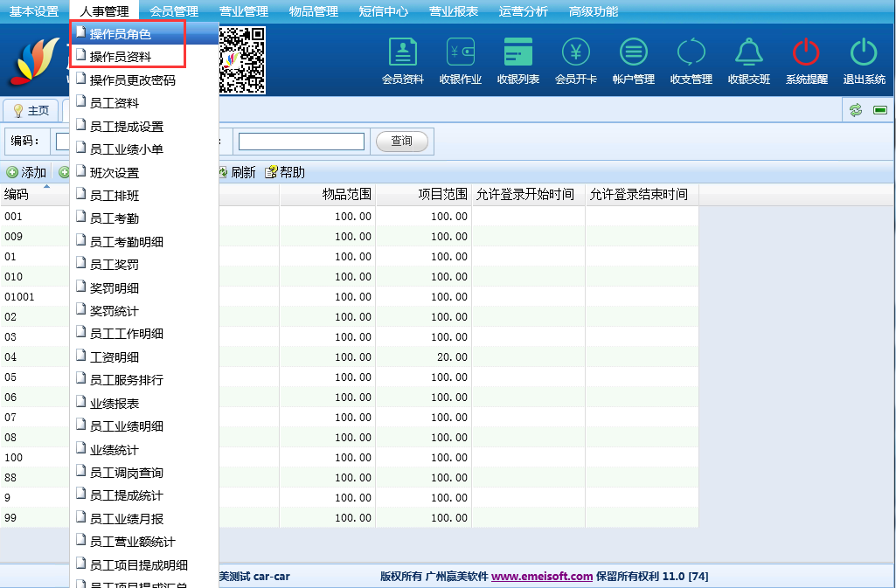Click the 收银作业 cashier wallet icon
This screenshot has width=896, height=588.
461,52
